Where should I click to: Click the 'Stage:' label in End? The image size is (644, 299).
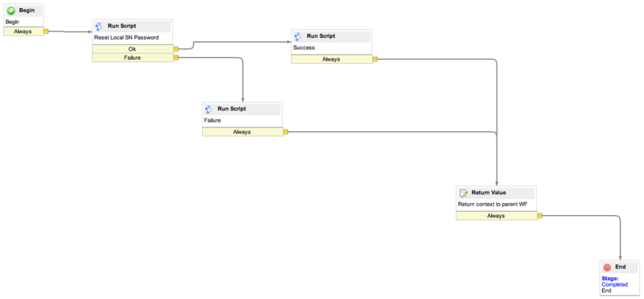pyautogui.click(x=609, y=278)
